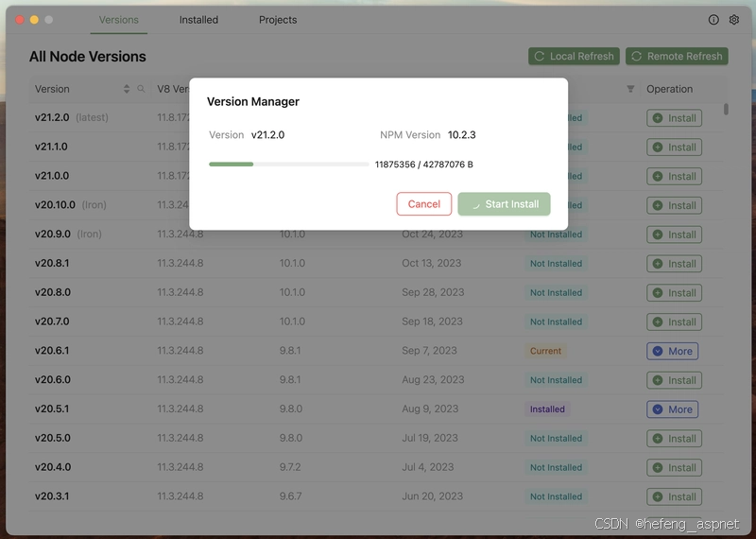
Task: Open More menu for v20.5.1
Action: pos(672,409)
